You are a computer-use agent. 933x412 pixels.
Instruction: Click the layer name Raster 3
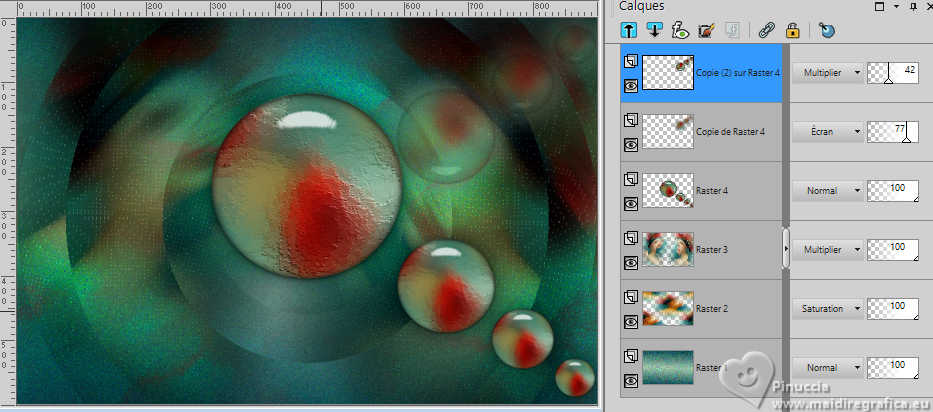pyautogui.click(x=712, y=249)
